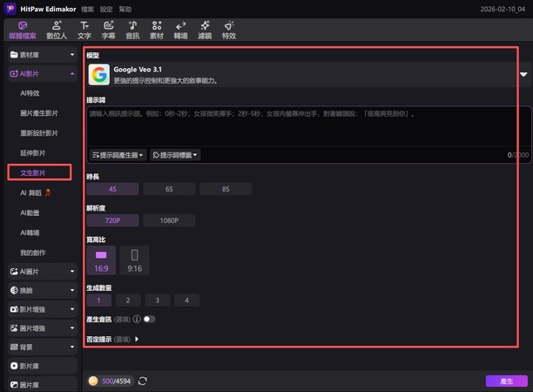This screenshot has height=392, width=533.
Task: Set generation count to 3
Action: pyautogui.click(x=158, y=301)
